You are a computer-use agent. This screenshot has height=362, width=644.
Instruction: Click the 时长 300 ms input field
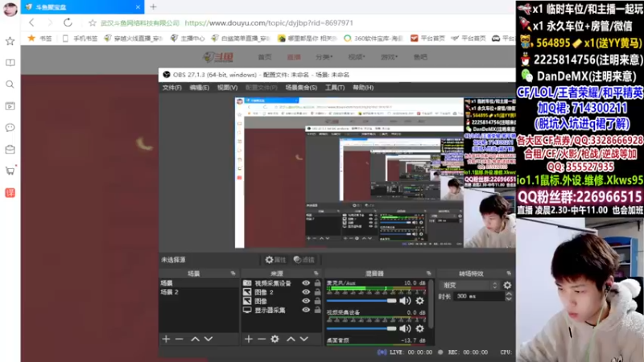point(479,296)
